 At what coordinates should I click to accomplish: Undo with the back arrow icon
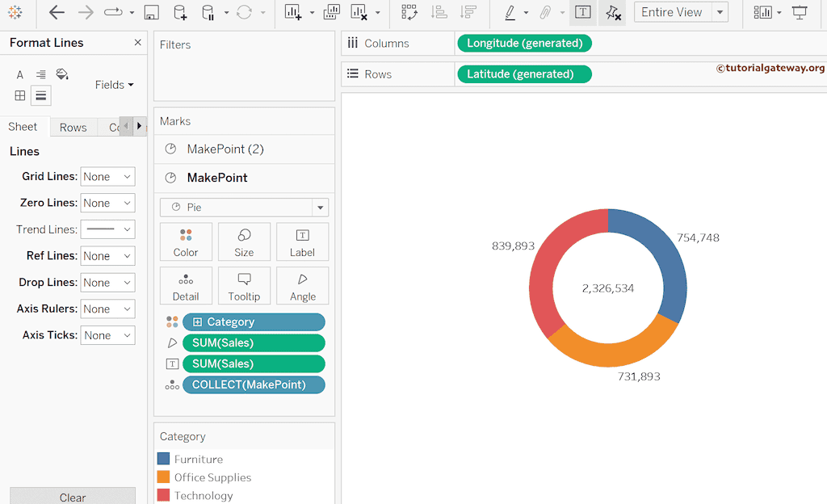[x=57, y=12]
